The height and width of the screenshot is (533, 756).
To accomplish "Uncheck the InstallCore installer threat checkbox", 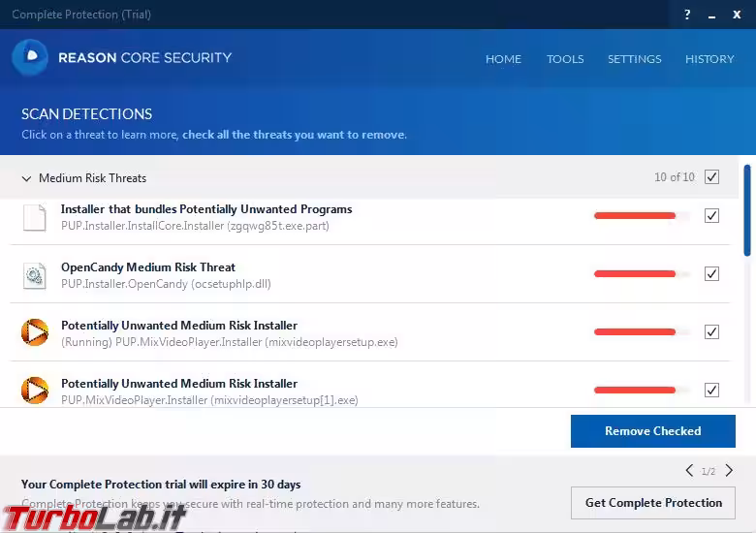I will coord(711,215).
